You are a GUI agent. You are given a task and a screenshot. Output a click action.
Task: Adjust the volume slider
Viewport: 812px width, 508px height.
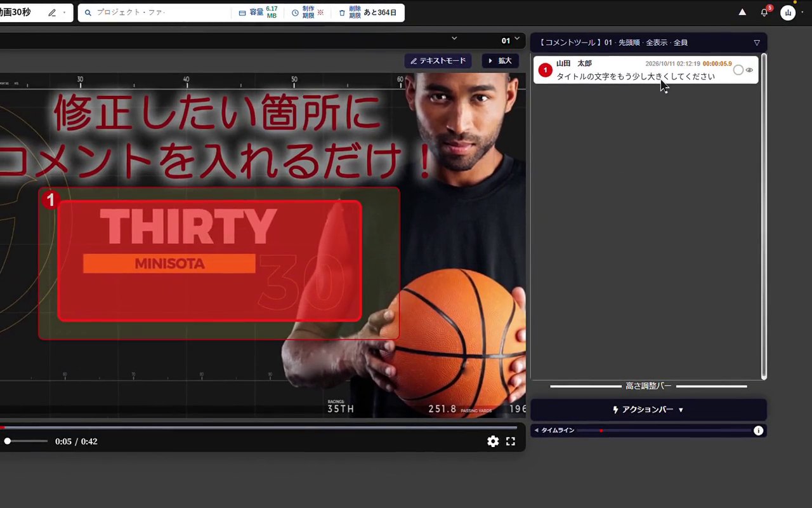(25, 441)
